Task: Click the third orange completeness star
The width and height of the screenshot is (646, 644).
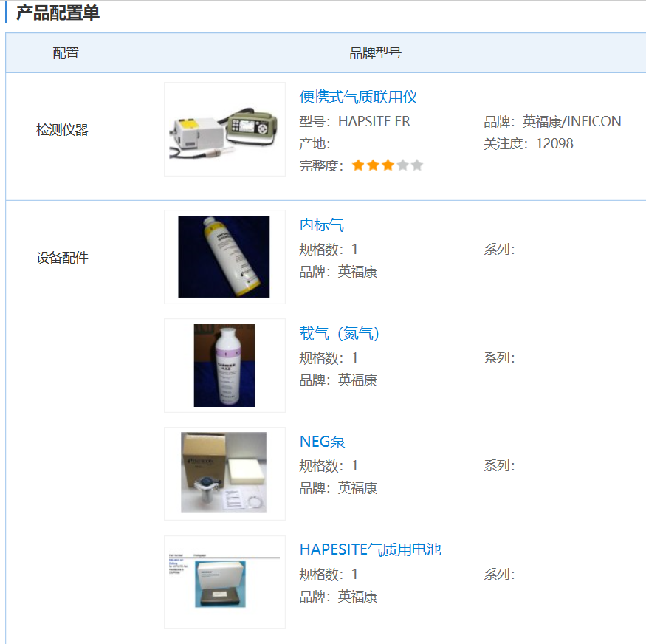Action: click(x=388, y=165)
